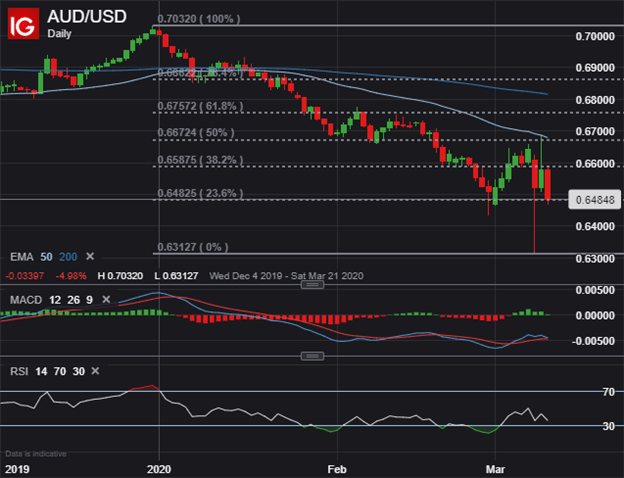Click the MACD indicator label
This screenshot has width=624, height=478.
tap(26, 300)
